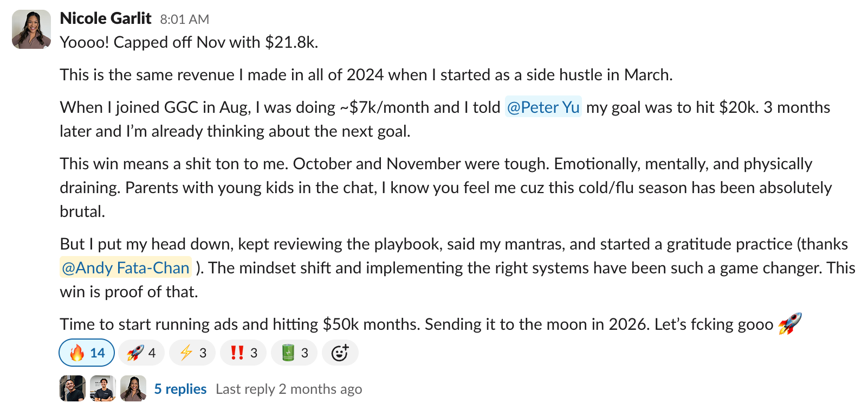
Task: Open the @Peter Yu mention
Action: point(543,107)
